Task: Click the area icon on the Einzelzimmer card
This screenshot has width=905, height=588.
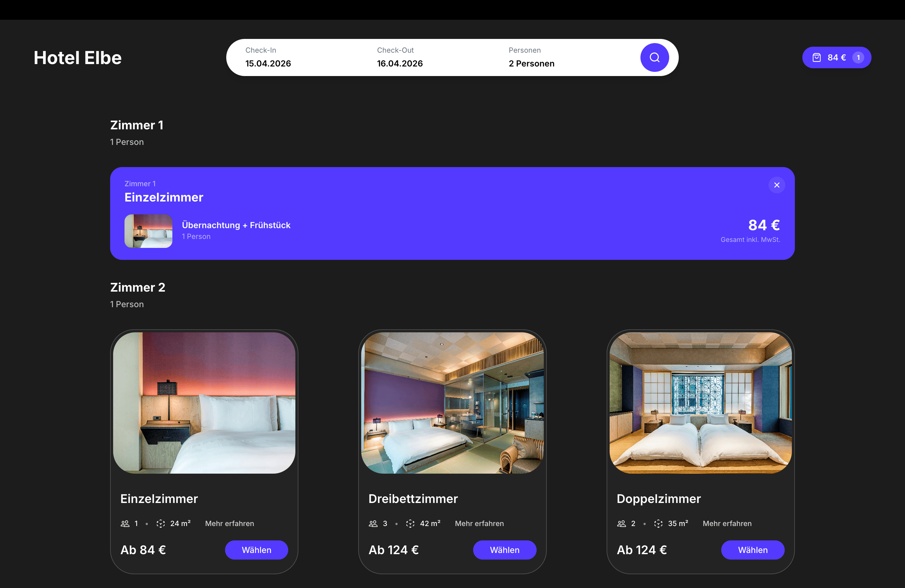Action: (x=160, y=524)
